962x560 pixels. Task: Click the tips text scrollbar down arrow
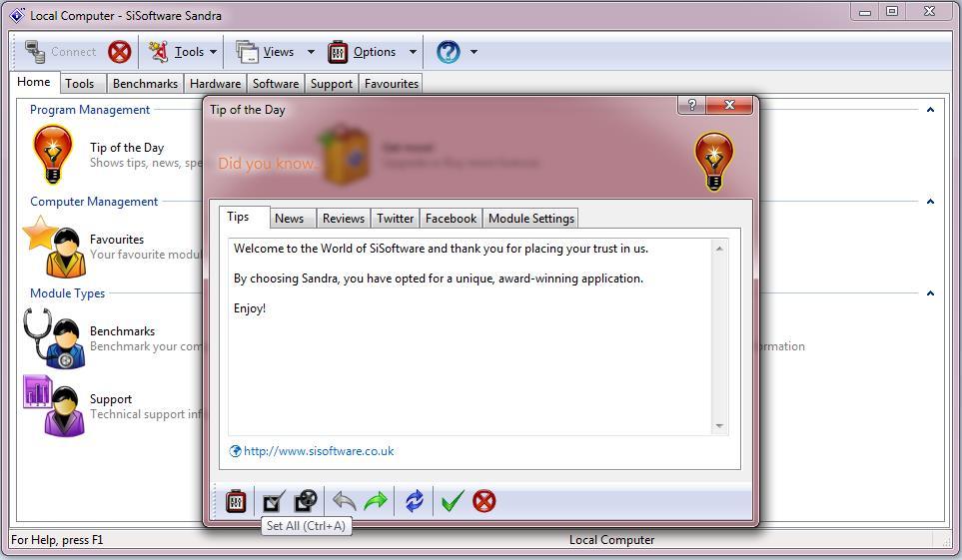[x=719, y=426]
